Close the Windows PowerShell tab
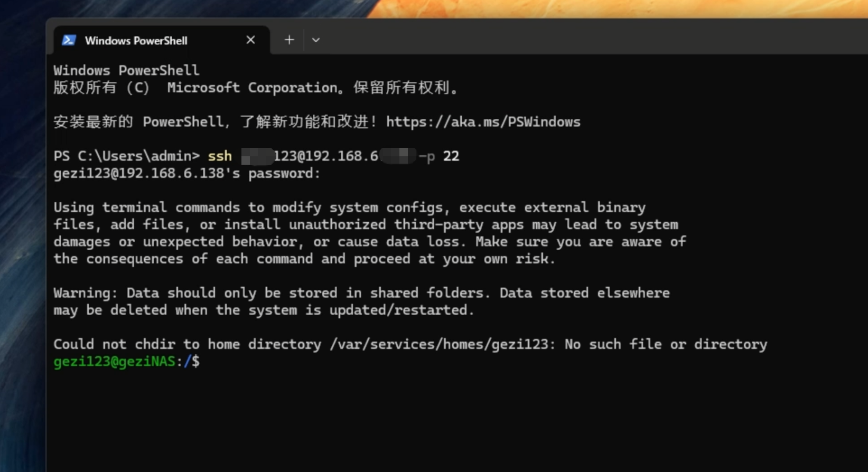This screenshot has width=868, height=472. coord(250,40)
